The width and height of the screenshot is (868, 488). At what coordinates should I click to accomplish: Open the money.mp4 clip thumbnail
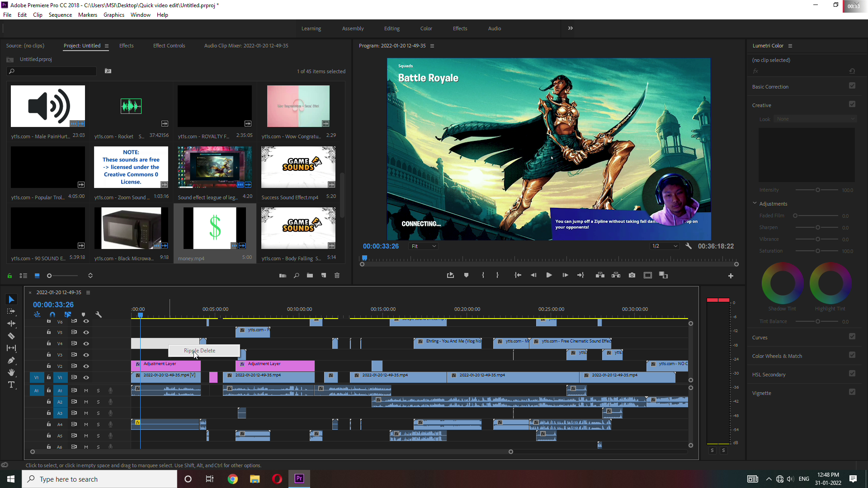[215, 228]
